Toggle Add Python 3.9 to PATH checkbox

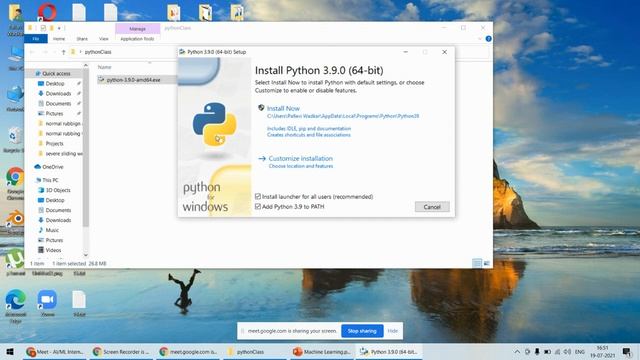tap(258, 207)
